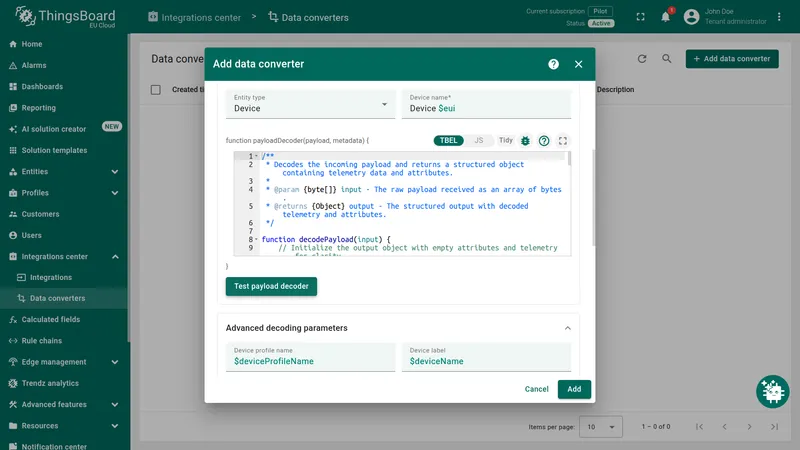This screenshot has width=800, height=450.
Task: Open Calculated fields in the sidebar
Action: pos(63,320)
